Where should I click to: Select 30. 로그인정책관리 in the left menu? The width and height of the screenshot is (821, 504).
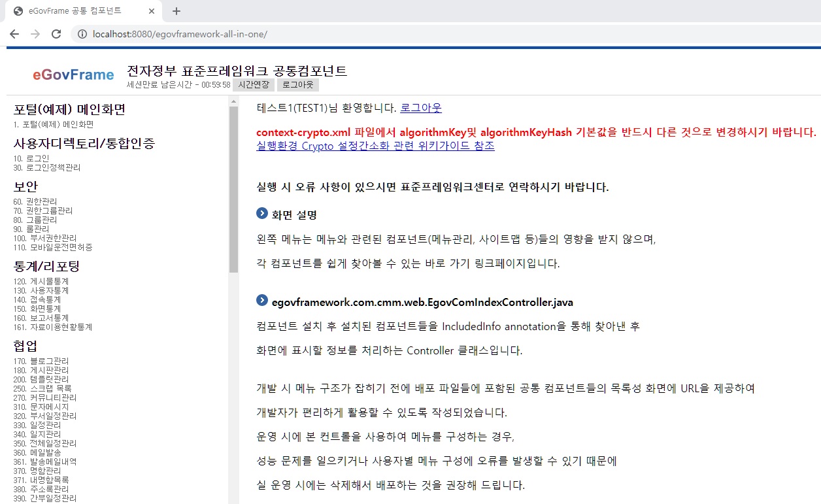[46, 167]
